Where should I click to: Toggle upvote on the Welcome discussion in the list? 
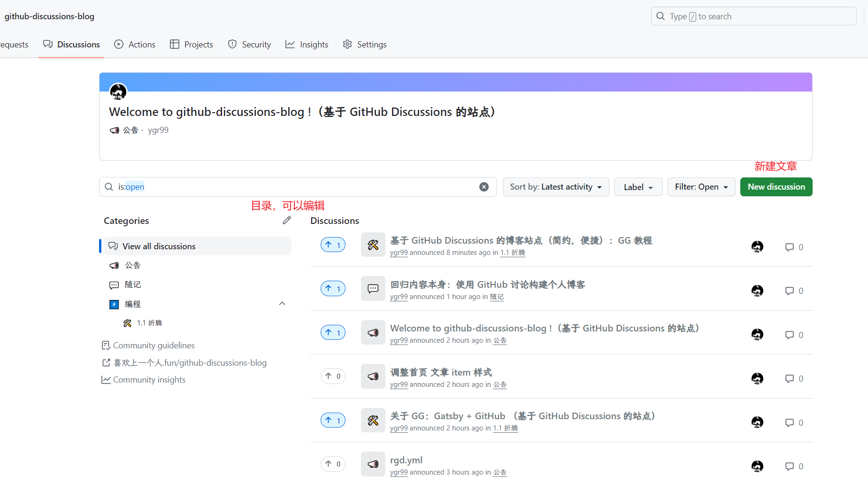tap(333, 332)
